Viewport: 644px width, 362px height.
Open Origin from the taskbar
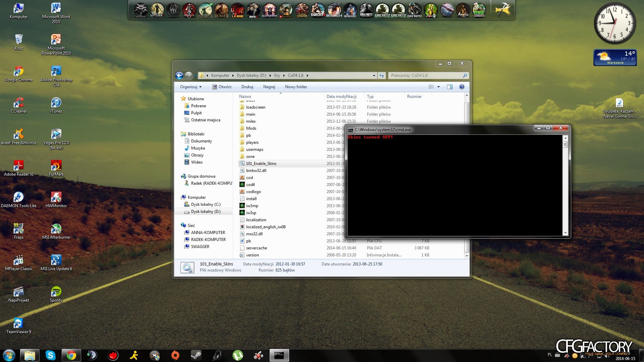pos(175,355)
